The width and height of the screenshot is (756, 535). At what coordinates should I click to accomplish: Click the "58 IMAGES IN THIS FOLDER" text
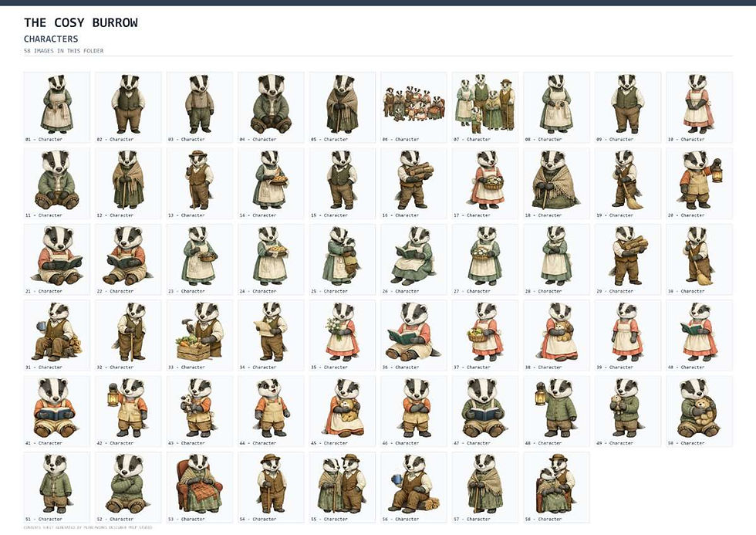pyautogui.click(x=63, y=51)
